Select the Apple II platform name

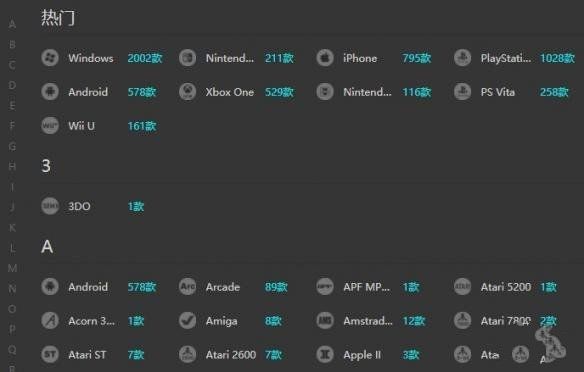[x=362, y=355]
